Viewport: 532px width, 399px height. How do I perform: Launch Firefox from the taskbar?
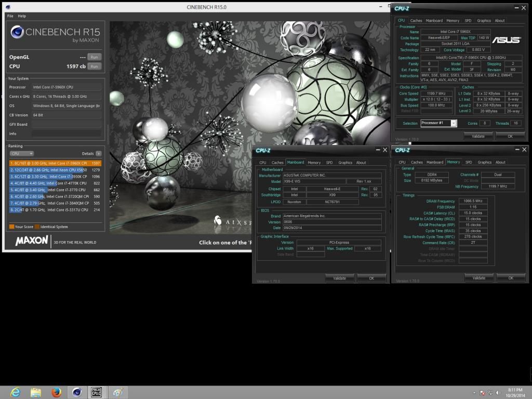[56, 393]
